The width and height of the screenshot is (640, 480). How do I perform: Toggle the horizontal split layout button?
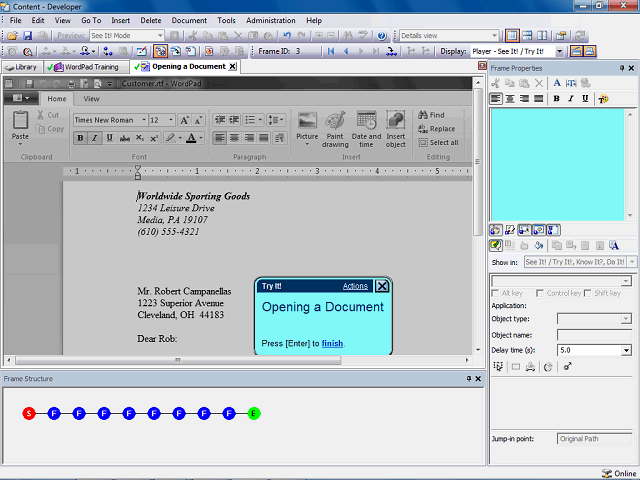tap(527, 36)
